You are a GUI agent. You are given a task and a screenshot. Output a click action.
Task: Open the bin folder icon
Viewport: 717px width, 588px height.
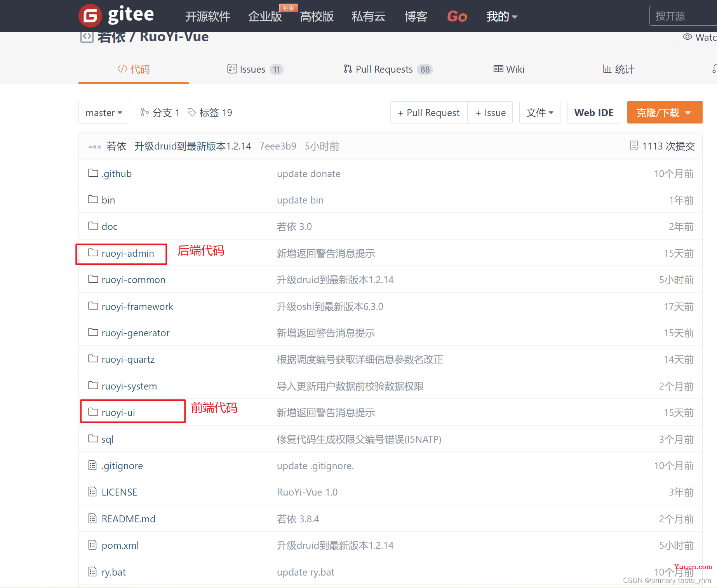pyautogui.click(x=93, y=199)
